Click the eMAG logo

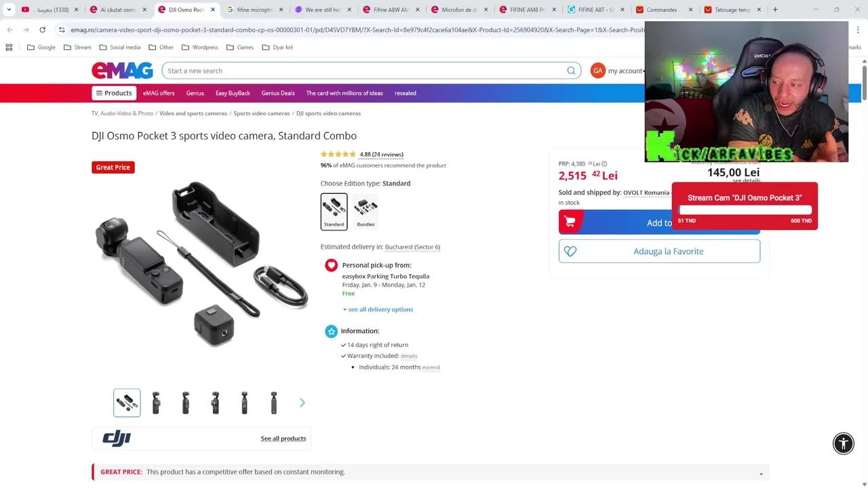pyautogui.click(x=122, y=70)
